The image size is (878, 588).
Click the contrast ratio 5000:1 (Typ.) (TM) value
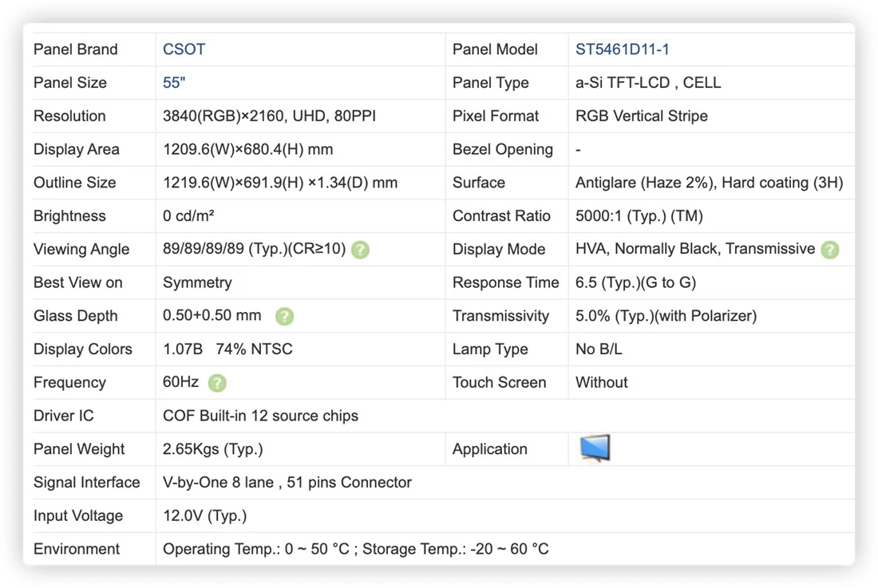639,216
